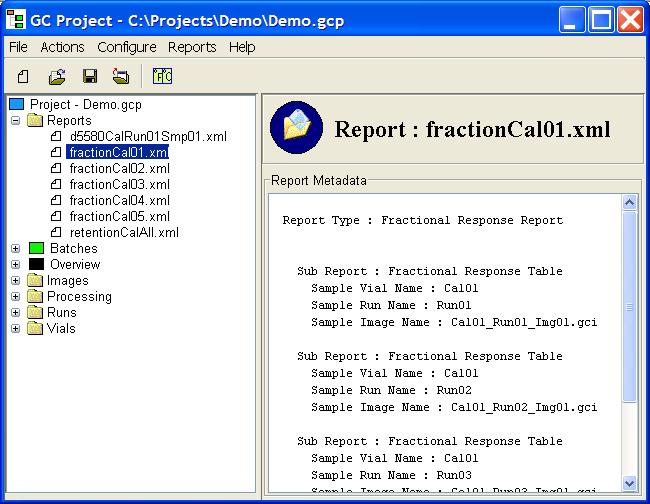The image size is (650, 504).
Task: Click the document icon beside fractionCal03.xml
Action: (x=56, y=184)
